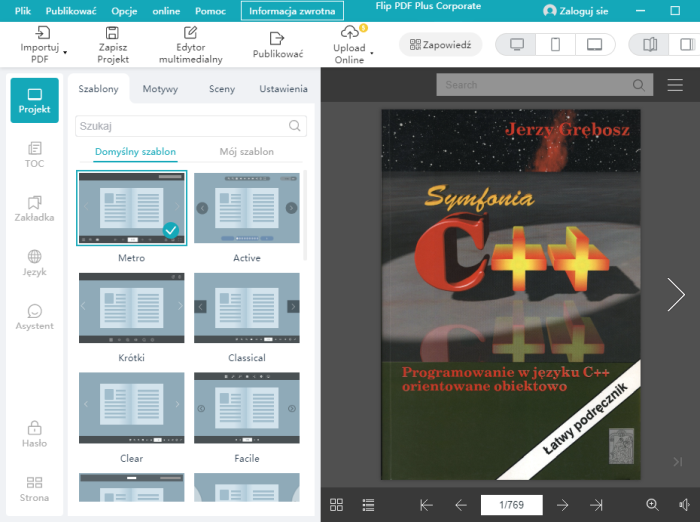Select the Projekt sidebar panel
The width and height of the screenshot is (700, 522).
click(34, 100)
